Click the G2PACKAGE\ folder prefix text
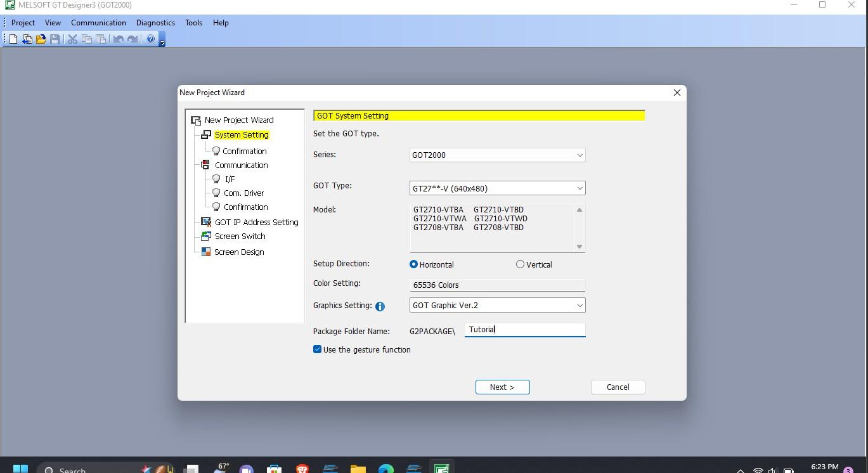868x473 pixels. (432, 331)
